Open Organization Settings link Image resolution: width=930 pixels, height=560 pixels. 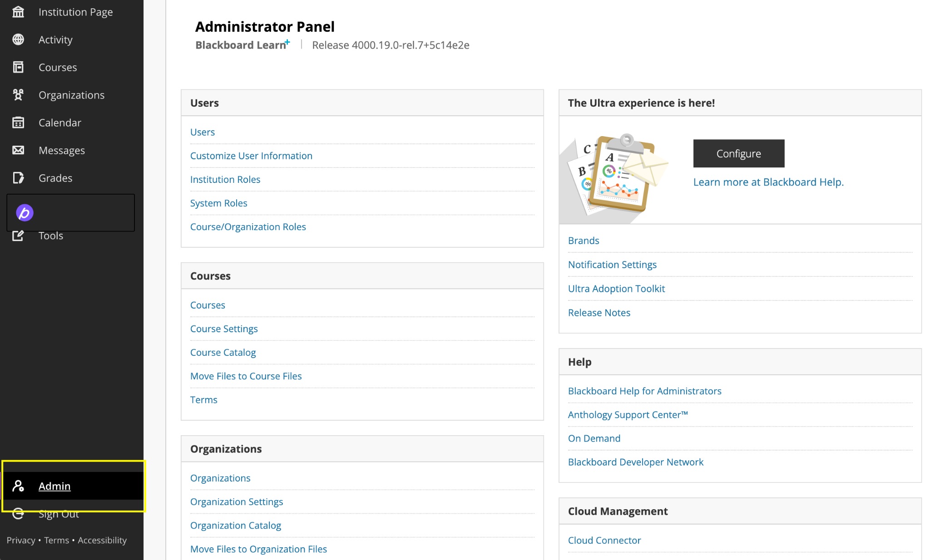coord(237,501)
